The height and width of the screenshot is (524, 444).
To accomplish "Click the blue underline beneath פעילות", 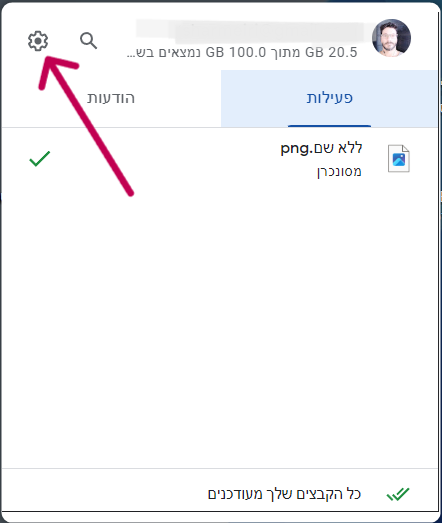I will click(x=329, y=126).
